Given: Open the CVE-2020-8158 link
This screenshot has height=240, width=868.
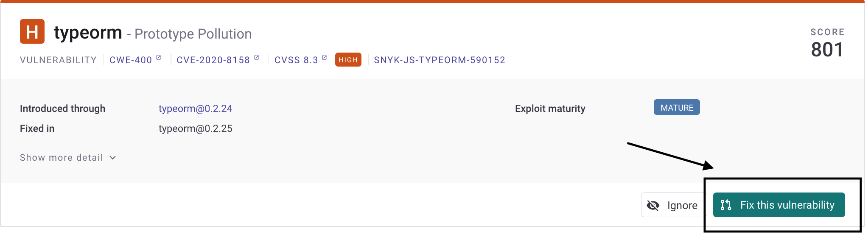Looking at the screenshot, I should coord(213,60).
